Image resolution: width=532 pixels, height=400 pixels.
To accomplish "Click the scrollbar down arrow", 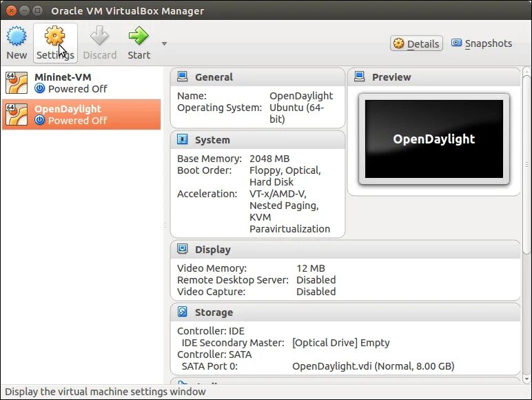I will pyautogui.click(x=526, y=379).
